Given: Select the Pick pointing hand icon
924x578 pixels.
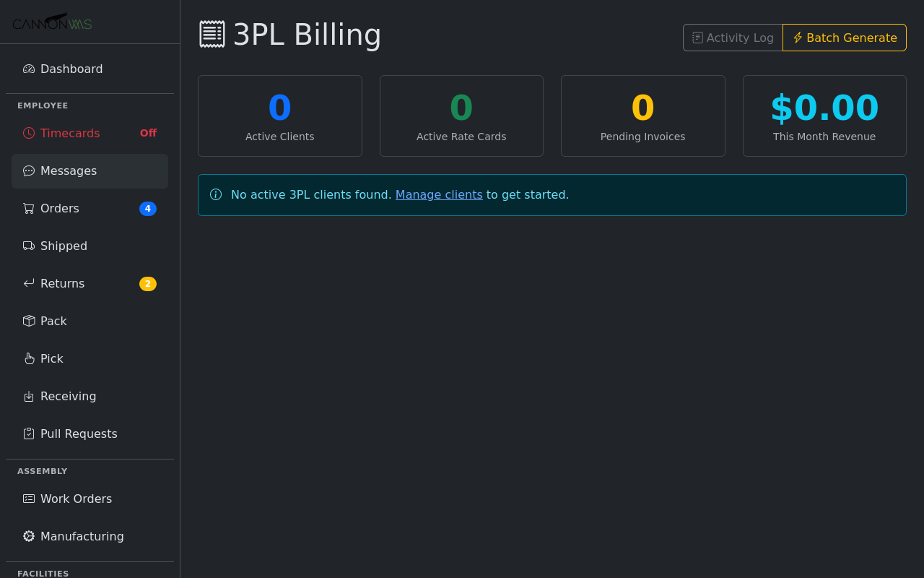Looking at the screenshot, I should tap(27, 358).
